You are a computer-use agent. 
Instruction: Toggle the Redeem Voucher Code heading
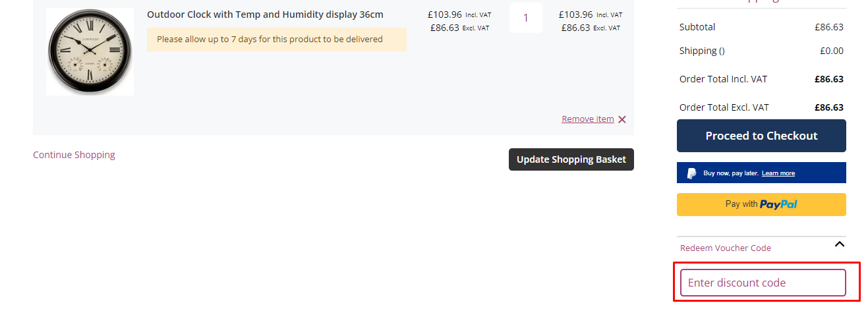pyautogui.click(x=726, y=248)
